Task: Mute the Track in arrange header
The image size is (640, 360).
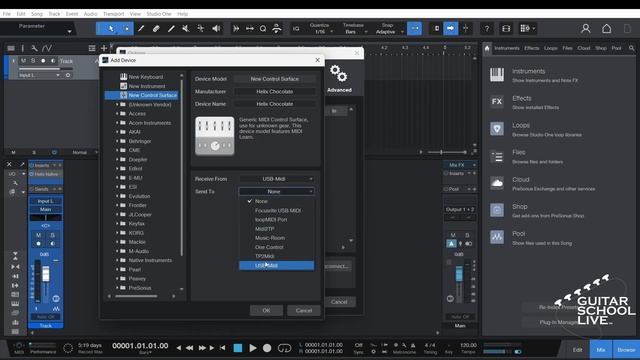Action: pyautogui.click(x=24, y=61)
